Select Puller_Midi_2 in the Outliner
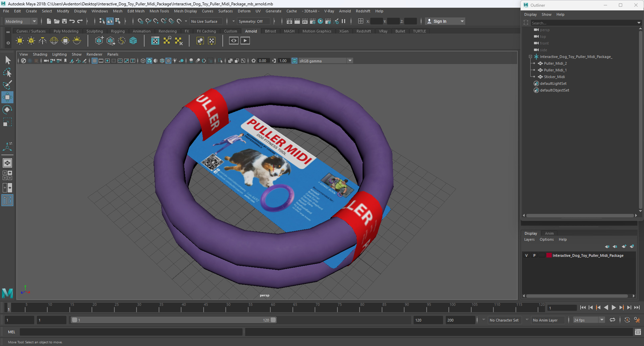Viewport: 644px width, 346px height. [x=555, y=63]
